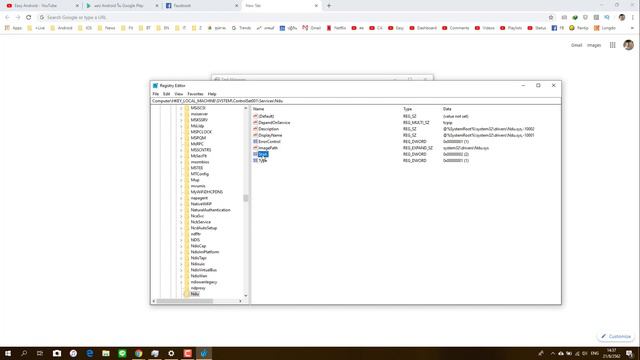The width and height of the screenshot is (640, 360).
Task: Expand the MSPQM tree key
Action: 181,138
